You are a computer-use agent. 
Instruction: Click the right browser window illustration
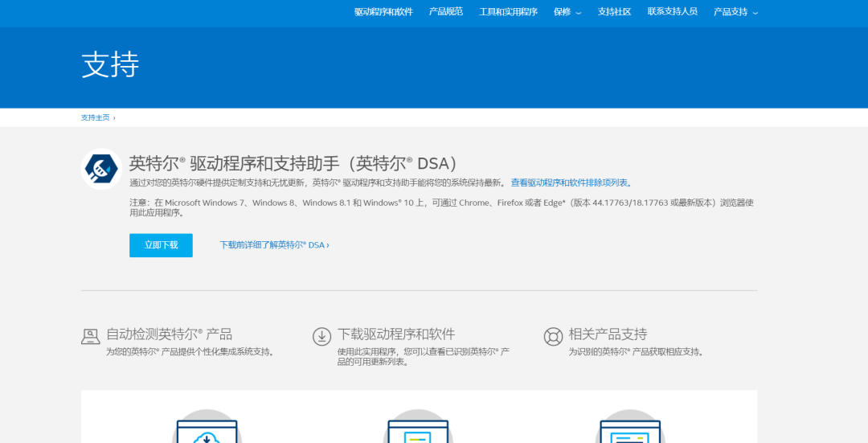(630, 426)
